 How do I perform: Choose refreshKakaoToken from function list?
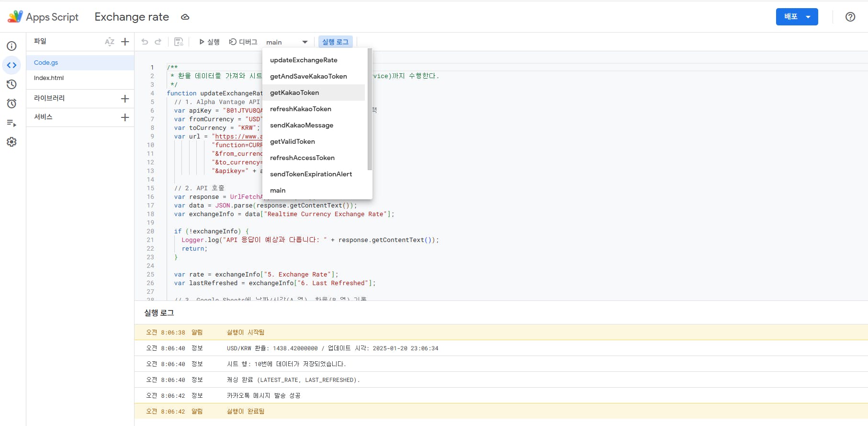(x=314, y=109)
